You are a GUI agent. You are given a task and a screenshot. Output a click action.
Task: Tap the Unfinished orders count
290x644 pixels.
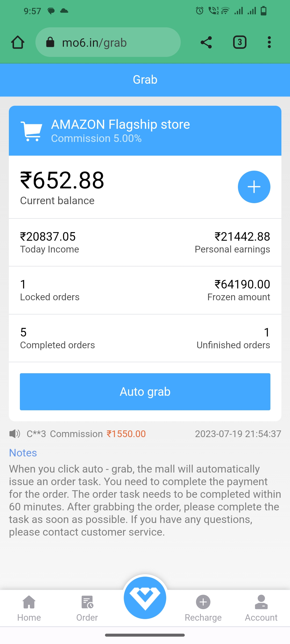click(267, 332)
